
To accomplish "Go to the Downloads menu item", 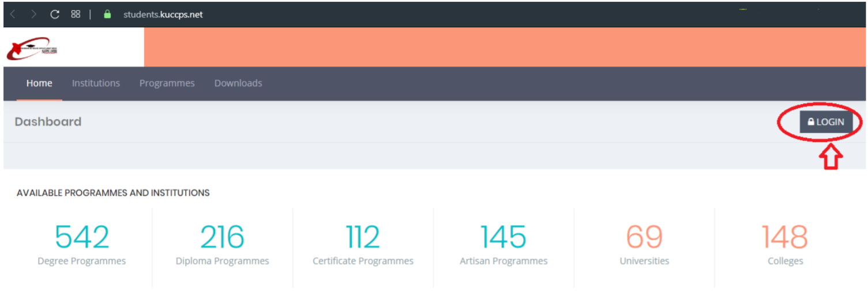I will 238,83.
